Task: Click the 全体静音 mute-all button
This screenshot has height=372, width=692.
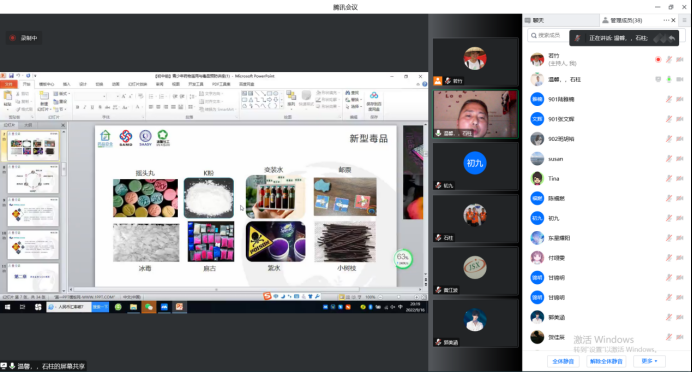Action: pyautogui.click(x=563, y=361)
